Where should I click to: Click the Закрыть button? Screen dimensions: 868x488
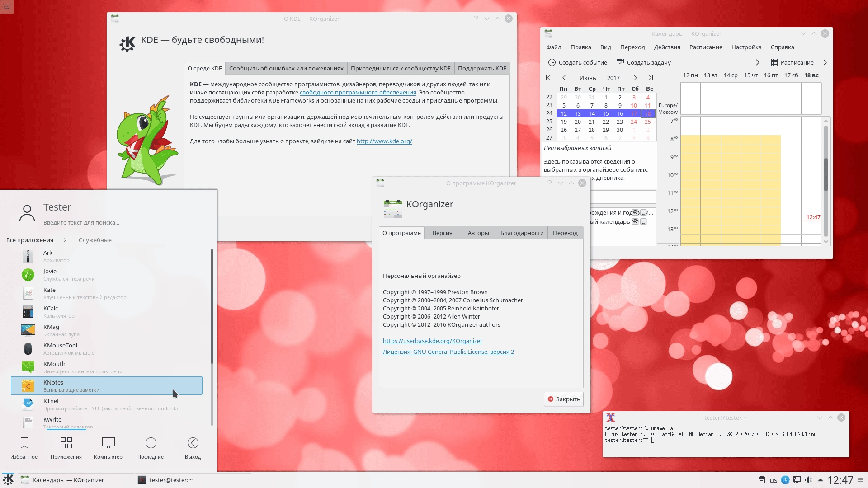(x=564, y=399)
